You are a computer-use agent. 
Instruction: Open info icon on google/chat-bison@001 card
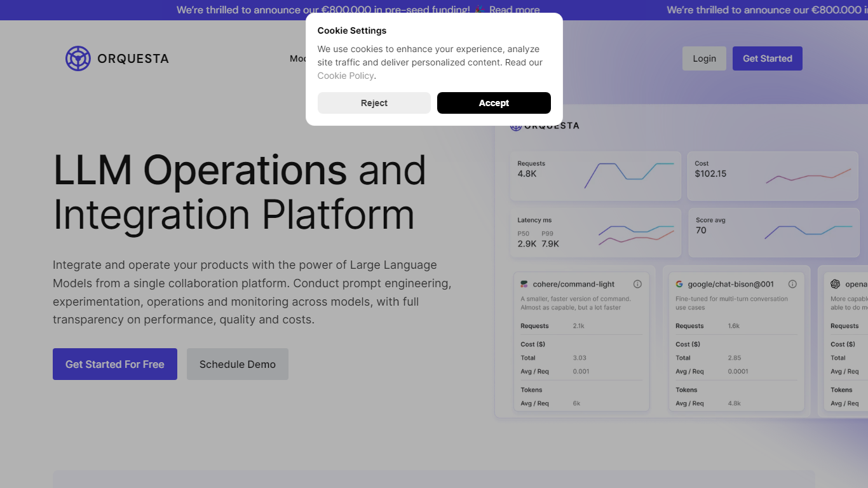[x=792, y=284]
